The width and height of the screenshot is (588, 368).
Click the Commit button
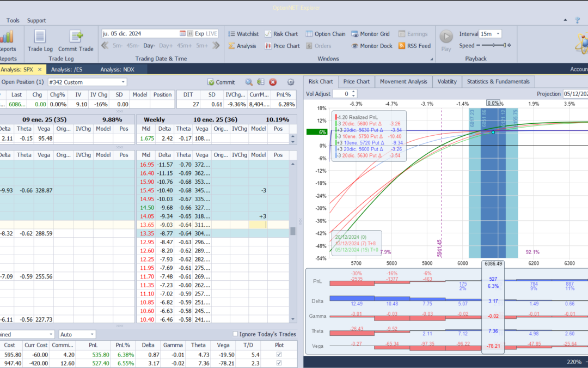tap(221, 82)
